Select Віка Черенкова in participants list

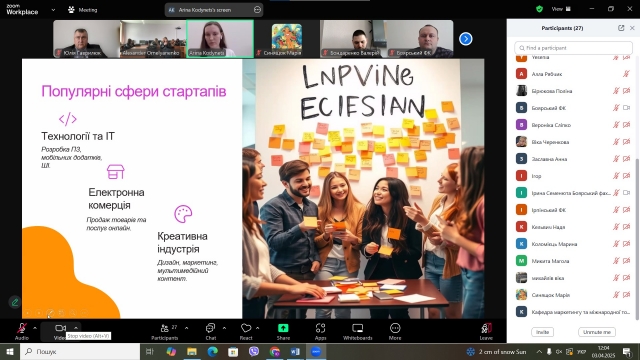pos(571,142)
